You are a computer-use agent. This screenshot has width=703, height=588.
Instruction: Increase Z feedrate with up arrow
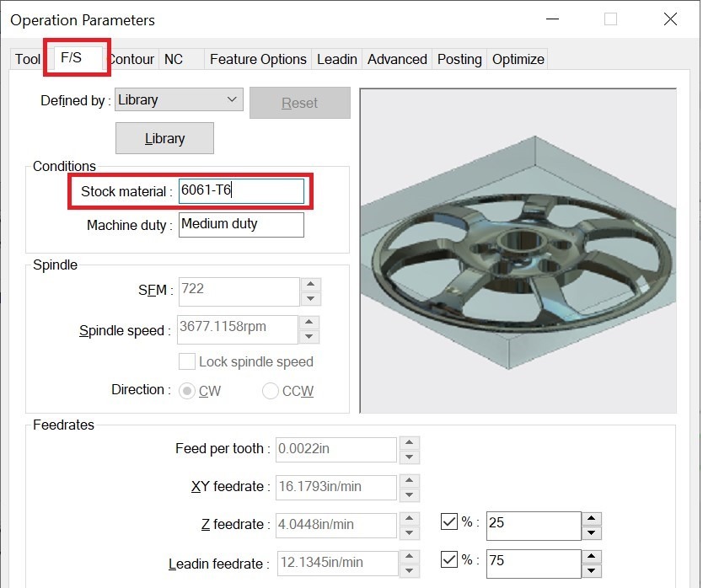point(409,519)
